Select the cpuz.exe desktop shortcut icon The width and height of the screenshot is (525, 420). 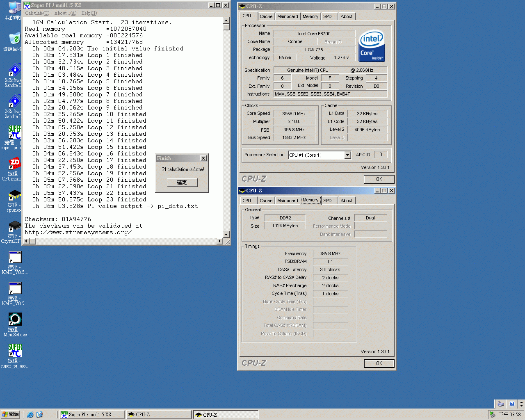click(15, 195)
